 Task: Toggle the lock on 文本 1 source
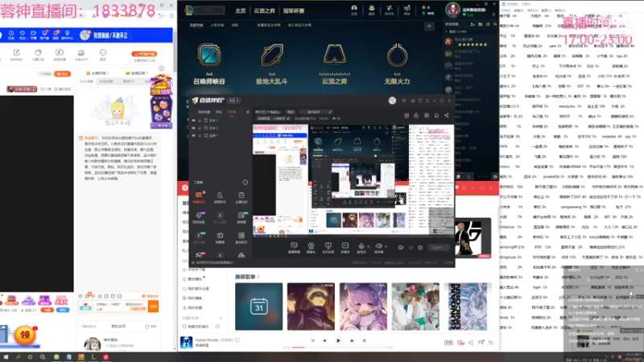[x=200, y=121]
